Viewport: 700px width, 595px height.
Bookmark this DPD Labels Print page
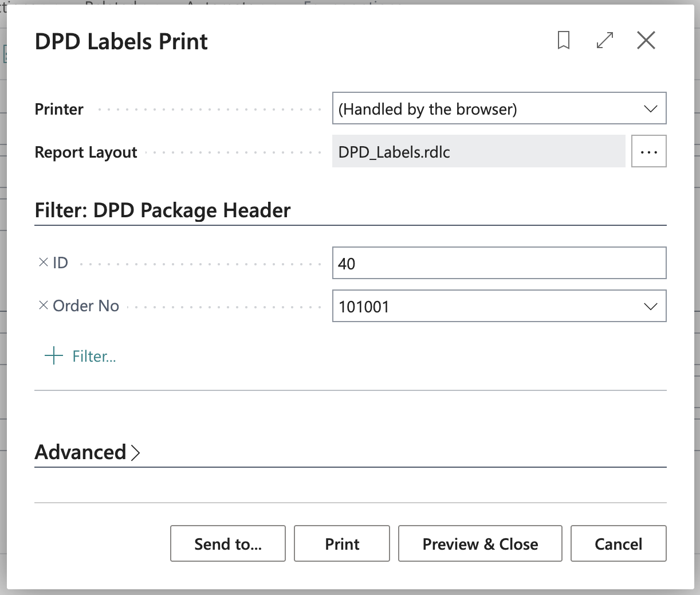click(x=563, y=41)
